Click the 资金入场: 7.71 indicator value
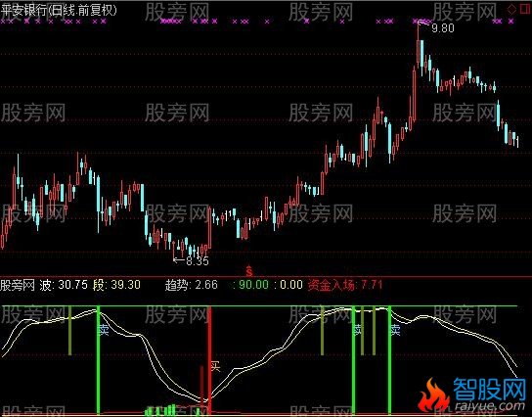The height and width of the screenshot is (417, 532). coord(345,285)
